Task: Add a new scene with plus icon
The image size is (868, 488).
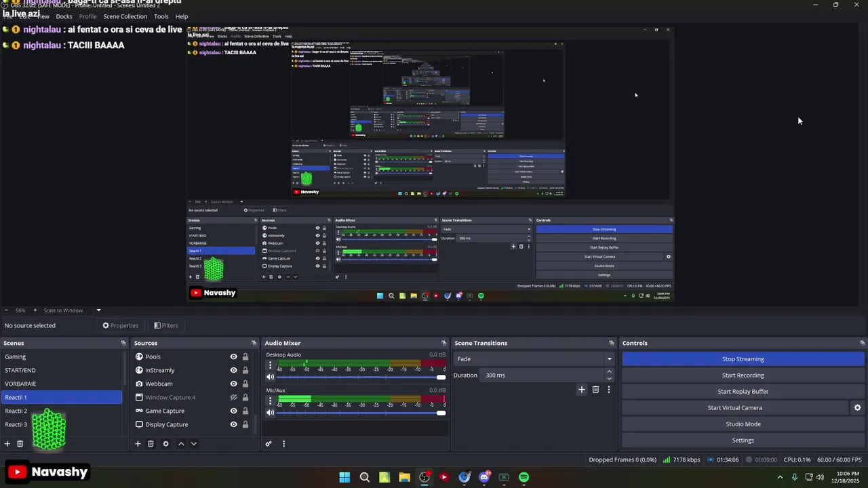Action: coord(7,444)
